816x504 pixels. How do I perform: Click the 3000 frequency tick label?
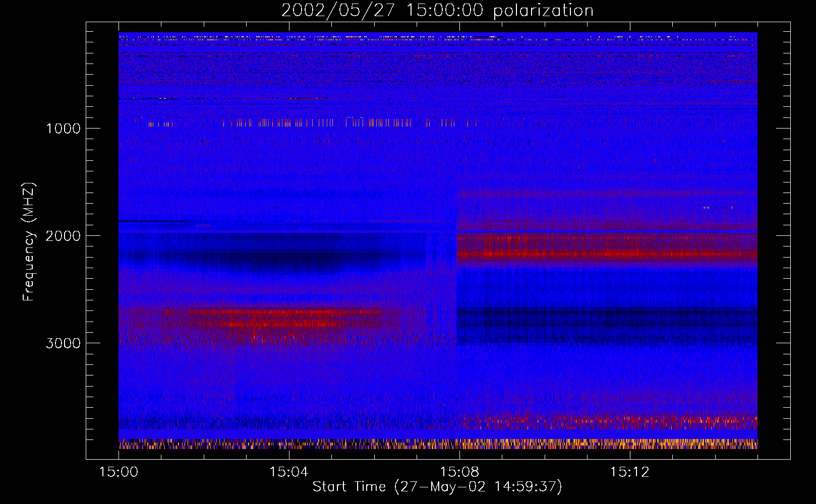click(63, 343)
